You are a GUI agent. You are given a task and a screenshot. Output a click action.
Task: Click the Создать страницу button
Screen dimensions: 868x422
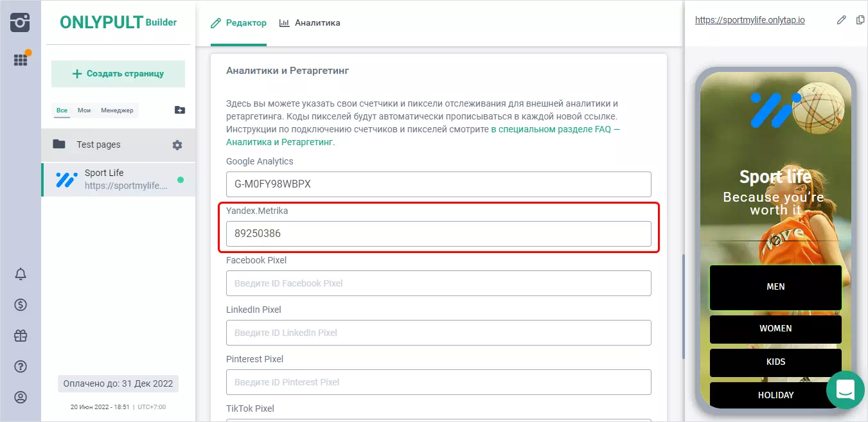pos(118,74)
